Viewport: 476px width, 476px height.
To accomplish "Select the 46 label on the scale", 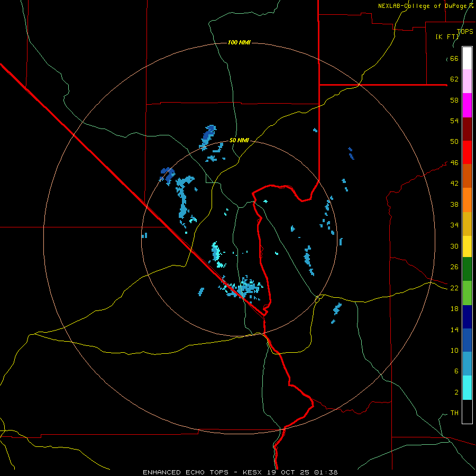I will pos(454,162).
